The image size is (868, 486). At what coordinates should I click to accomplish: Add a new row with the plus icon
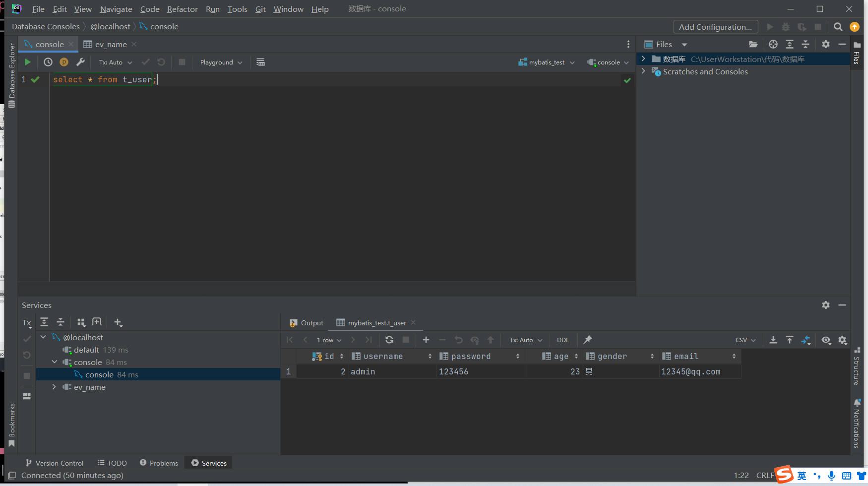[426, 340]
